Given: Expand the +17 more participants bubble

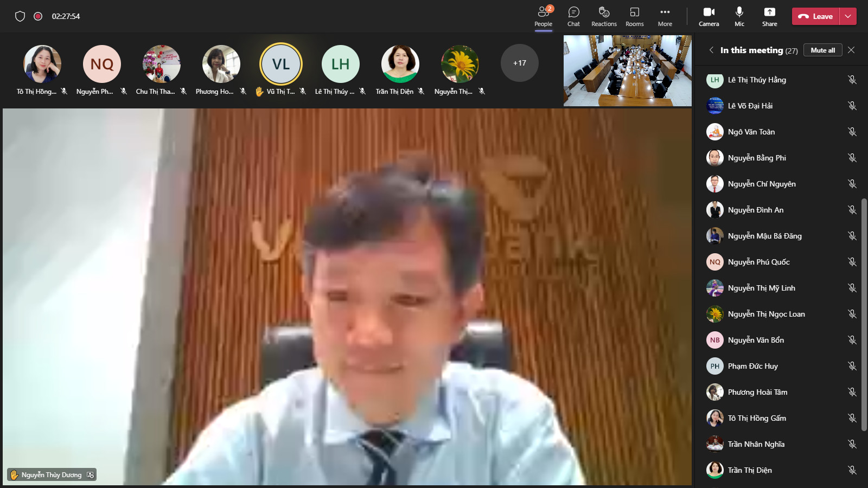Looking at the screenshot, I should tap(519, 63).
